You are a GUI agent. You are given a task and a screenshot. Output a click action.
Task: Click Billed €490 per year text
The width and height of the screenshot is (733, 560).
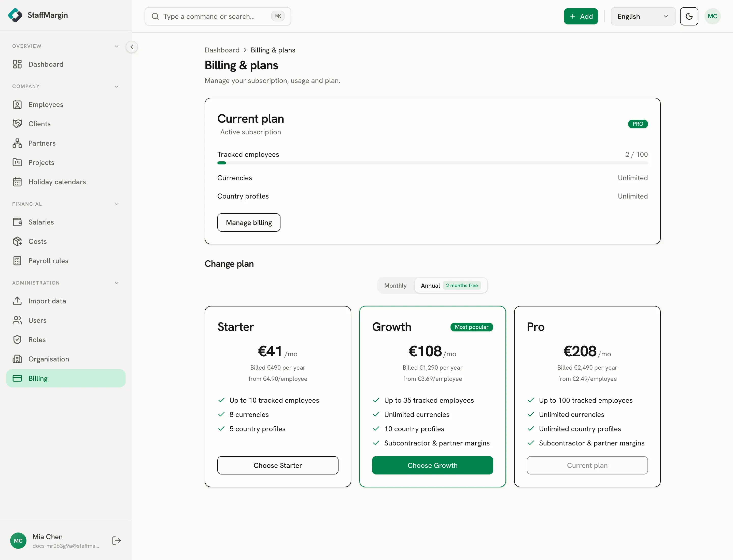(278, 368)
